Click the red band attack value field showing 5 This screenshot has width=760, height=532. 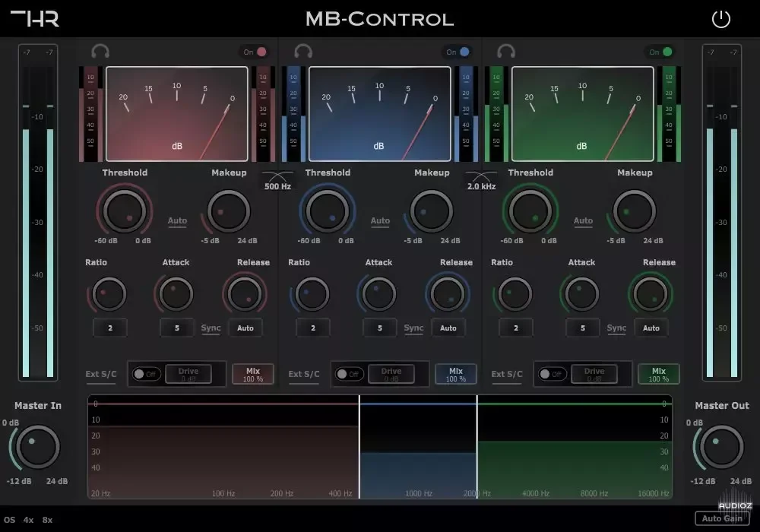[177, 328]
